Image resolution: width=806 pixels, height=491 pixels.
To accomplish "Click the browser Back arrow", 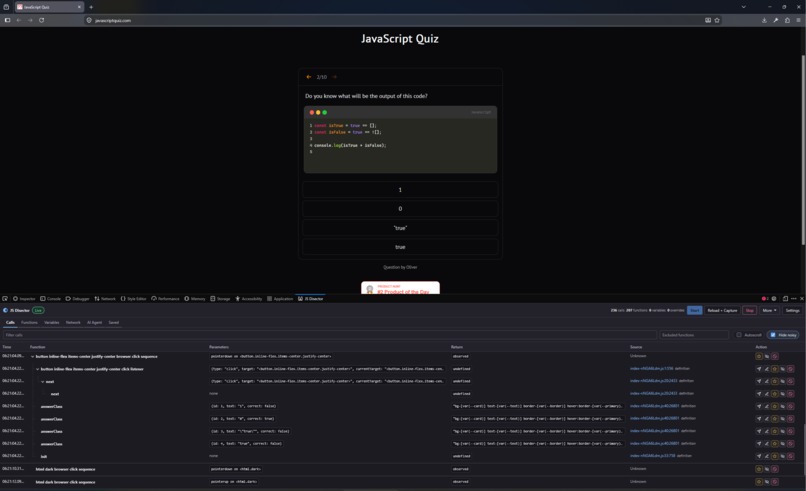I will [x=19, y=20].
